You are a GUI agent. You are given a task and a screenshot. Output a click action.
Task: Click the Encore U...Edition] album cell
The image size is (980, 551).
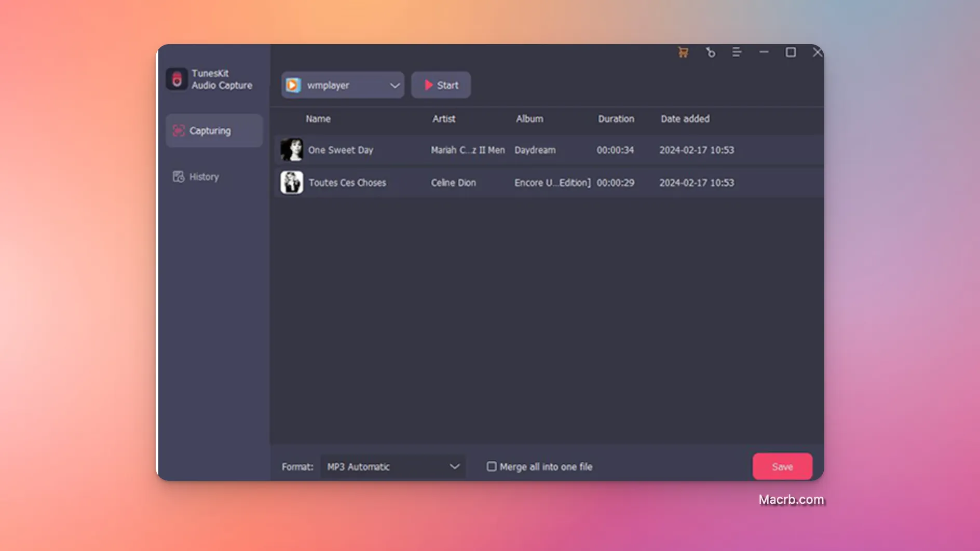click(552, 183)
